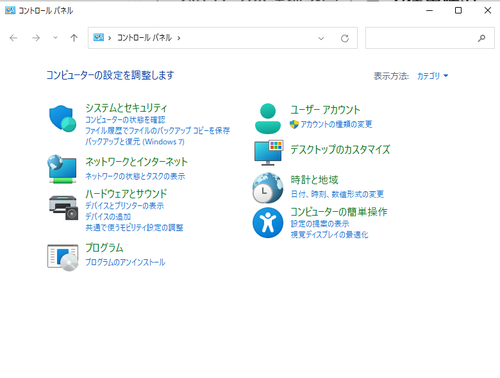Open 視覚ディスプレイの最適化 link
Viewport: 500px width, 378px height.
pyautogui.click(x=329, y=235)
